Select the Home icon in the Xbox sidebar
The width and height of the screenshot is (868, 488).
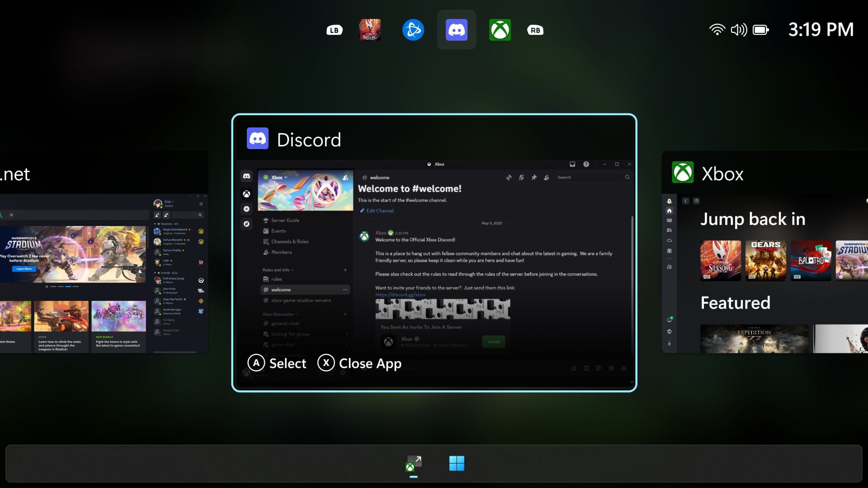669,211
